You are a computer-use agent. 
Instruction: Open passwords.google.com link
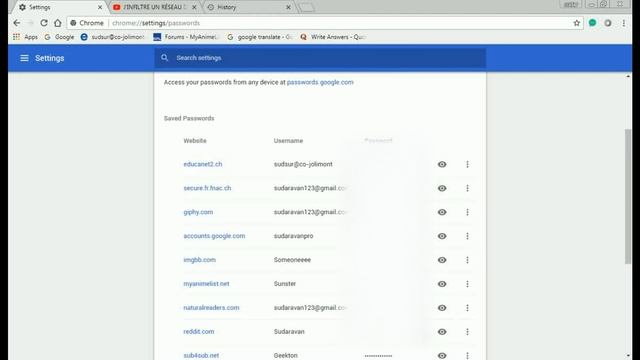pos(320,82)
